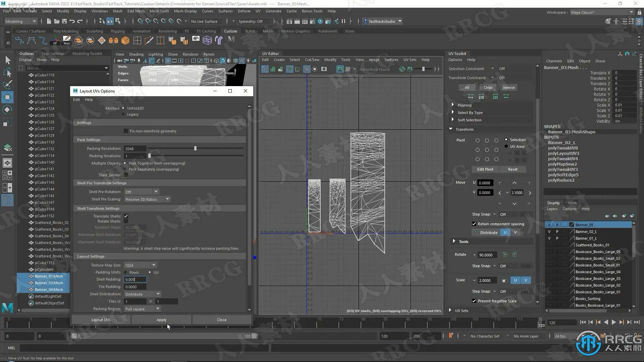Toggle Prevent Negative Scale checkbox
644x362 pixels.
tap(474, 301)
